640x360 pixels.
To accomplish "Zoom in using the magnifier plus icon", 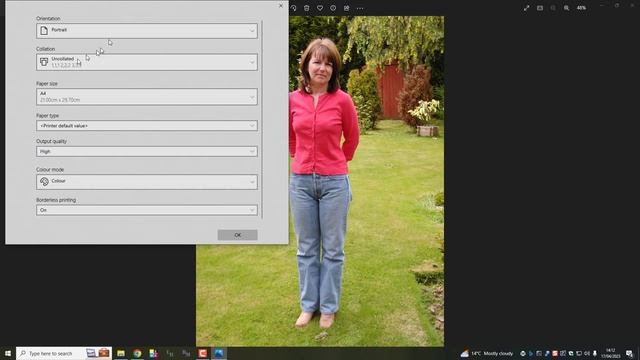I will point(567,8).
